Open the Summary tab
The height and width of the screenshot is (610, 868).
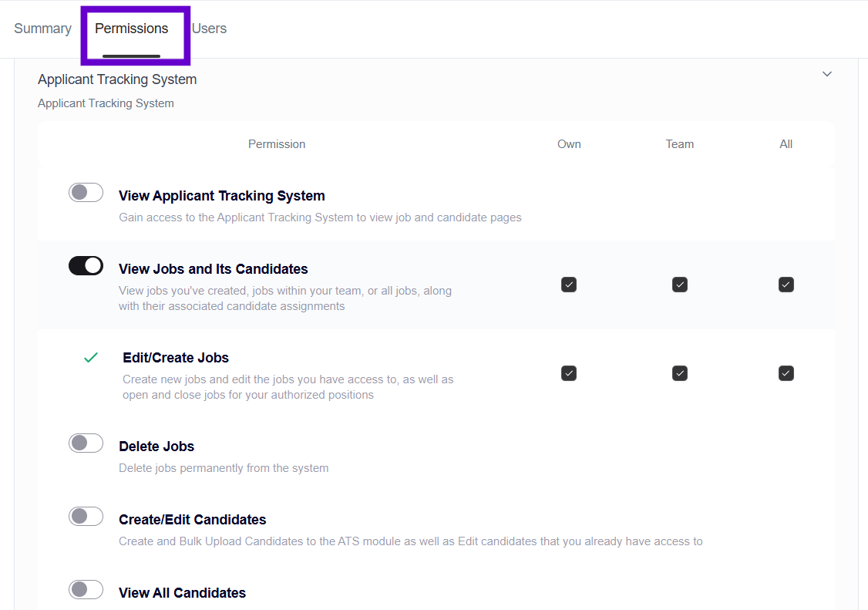42,29
